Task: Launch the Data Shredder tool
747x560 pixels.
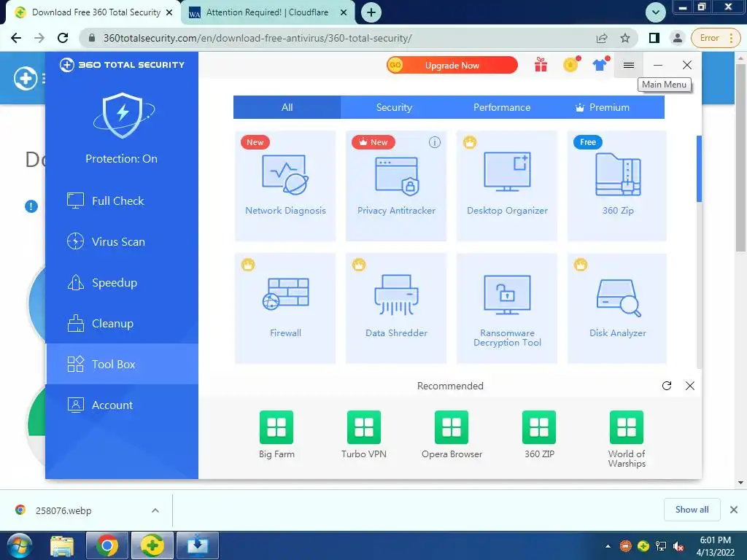Action: click(396, 308)
